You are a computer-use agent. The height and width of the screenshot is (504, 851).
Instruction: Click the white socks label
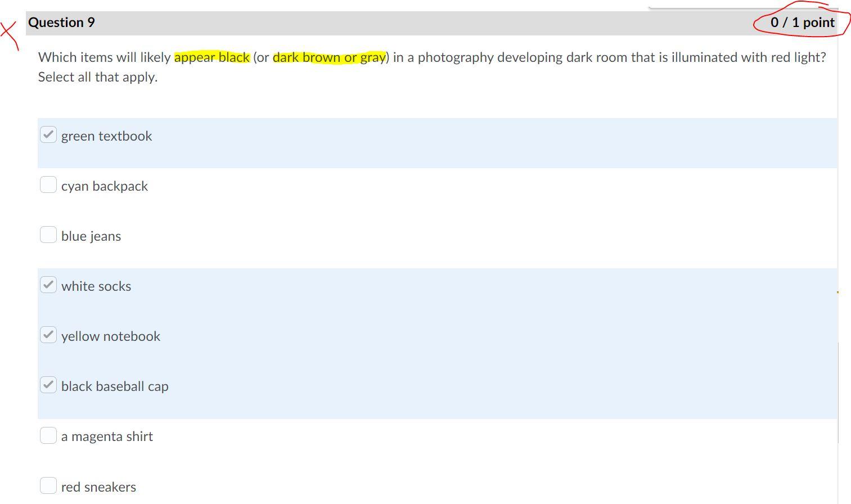[x=96, y=286]
